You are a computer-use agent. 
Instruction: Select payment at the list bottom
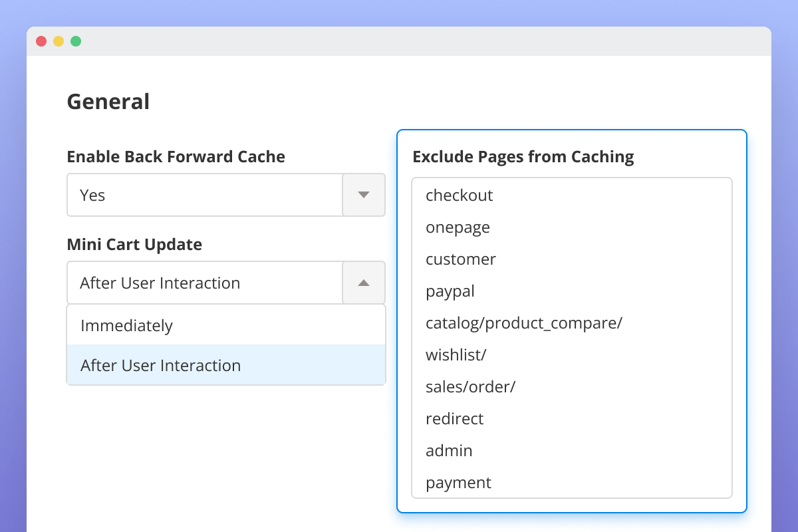pyautogui.click(x=458, y=482)
